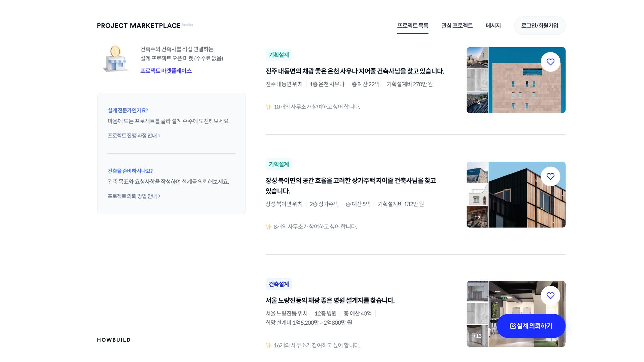Favorite the Jinju hot spring sauna project
The height and width of the screenshot is (362, 644).
tap(550, 62)
